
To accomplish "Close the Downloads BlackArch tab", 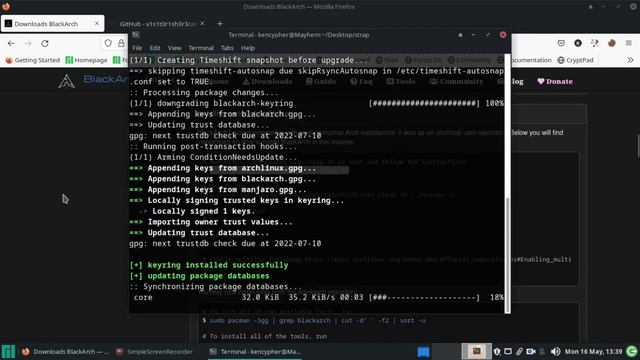I will (97, 24).
